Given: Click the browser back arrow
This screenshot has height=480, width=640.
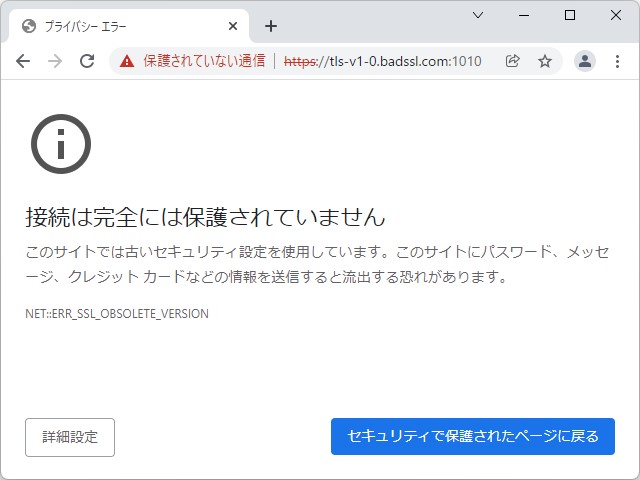Looking at the screenshot, I should (x=23, y=61).
